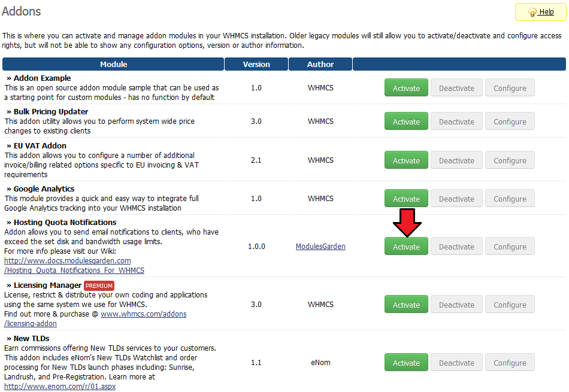Click the lightbulb icon beside Help

[532, 13]
